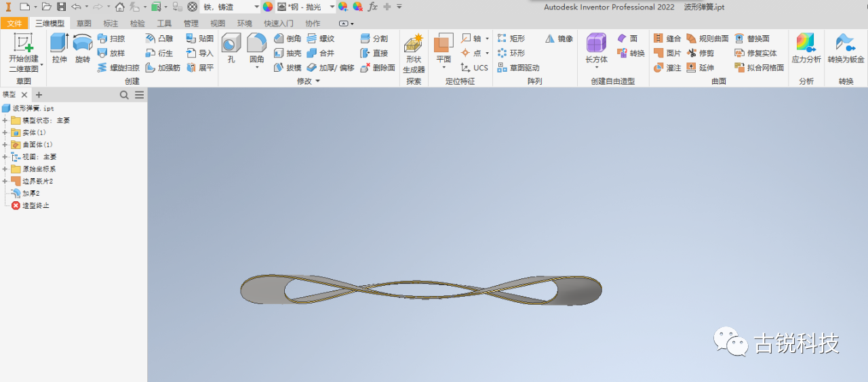This screenshot has height=382, width=868.
Task: Launch 应力分析 stress analysis
Action: [x=806, y=49]
